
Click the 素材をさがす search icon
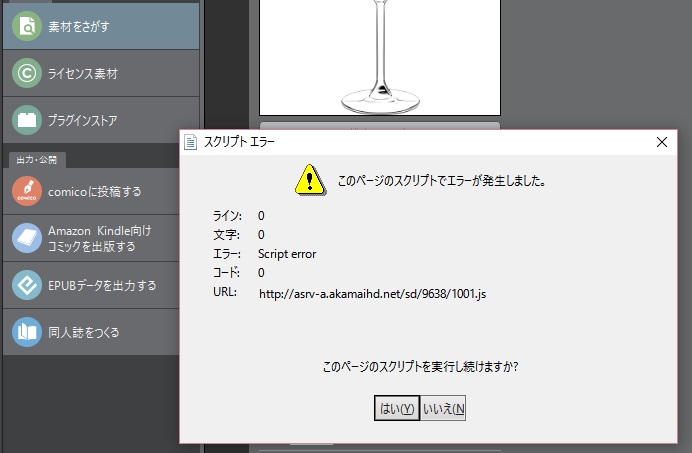point(27,26)
